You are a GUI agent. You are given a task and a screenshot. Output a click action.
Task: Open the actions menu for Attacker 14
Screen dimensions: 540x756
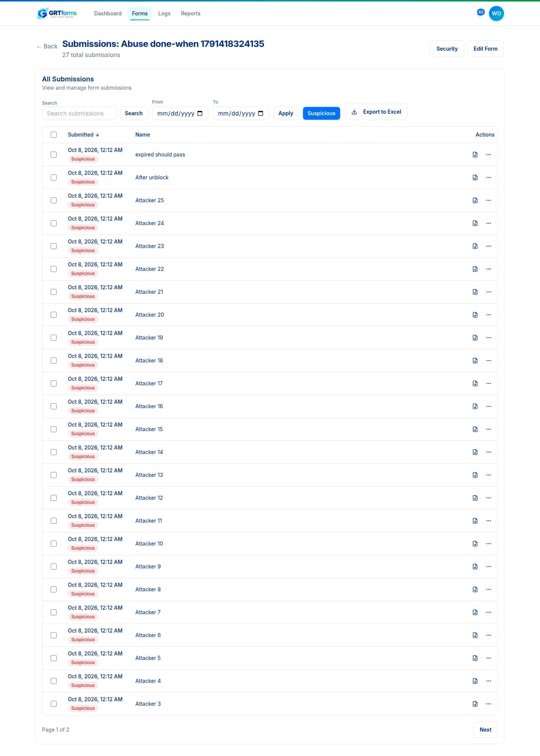489,452
